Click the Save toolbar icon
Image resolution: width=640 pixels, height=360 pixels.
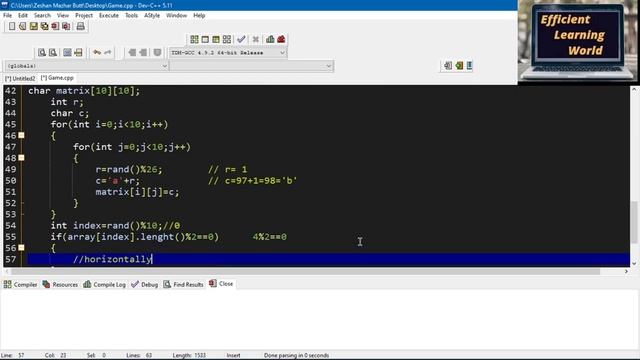(33, 27)
